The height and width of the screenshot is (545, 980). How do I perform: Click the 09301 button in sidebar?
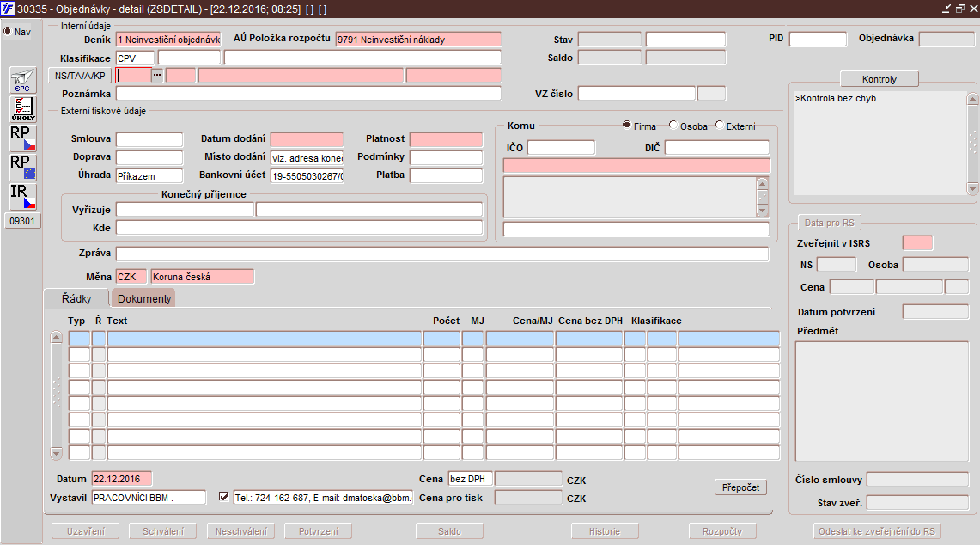[23, 221]
